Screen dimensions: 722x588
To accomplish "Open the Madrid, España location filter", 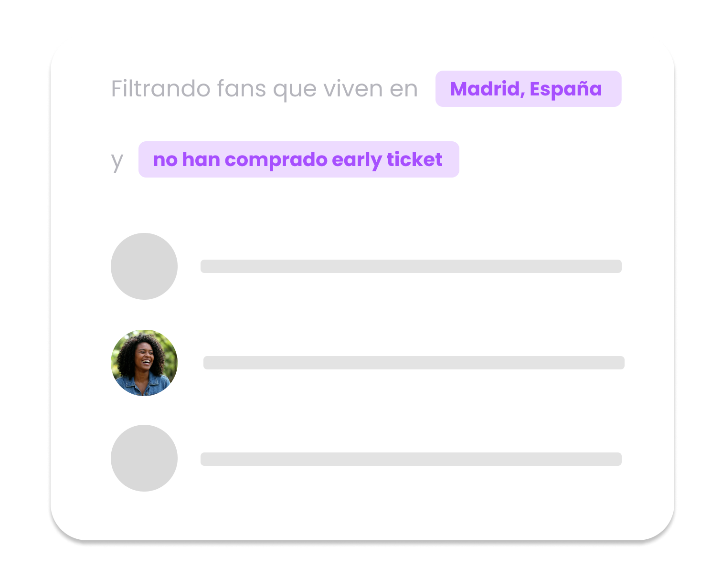I will point(528,89).
